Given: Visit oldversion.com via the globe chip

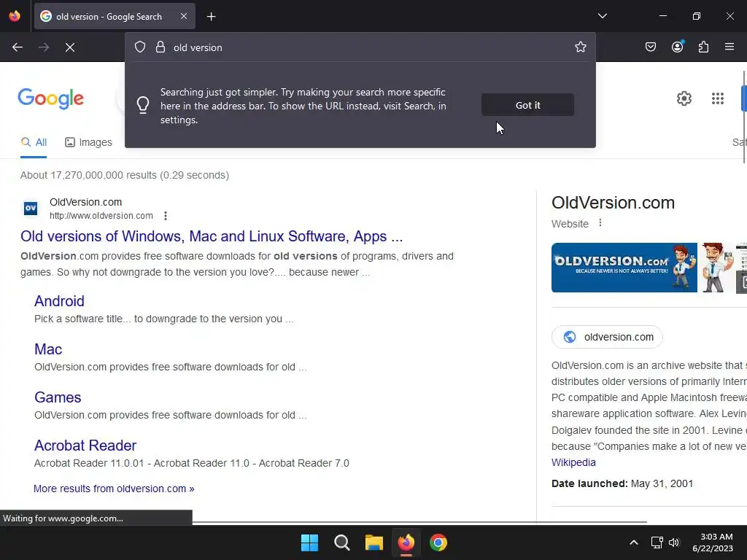Looking at the screenshot, I should pyautogui.click(x=607, y=337).
